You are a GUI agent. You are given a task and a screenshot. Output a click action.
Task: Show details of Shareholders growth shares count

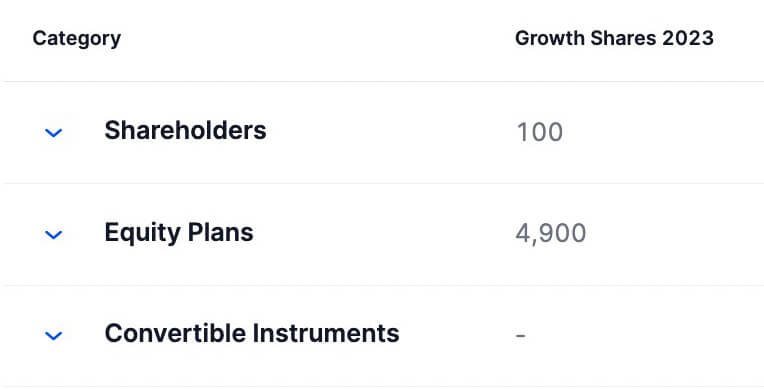539,132
